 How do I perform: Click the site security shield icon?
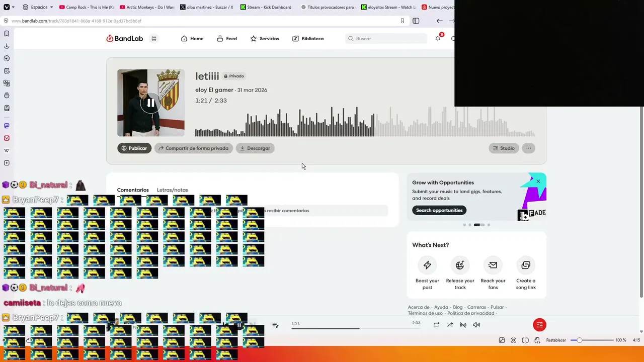pyautogui.click(x=6, y=21)
